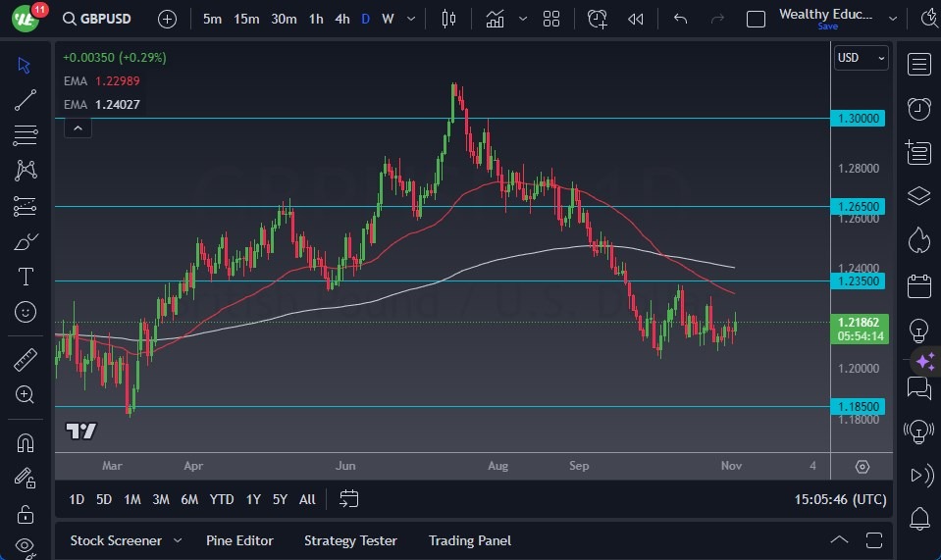Expand the Stock Screener dropdown arrow
Screen dimensions: 941x560
tap(178, 540)
